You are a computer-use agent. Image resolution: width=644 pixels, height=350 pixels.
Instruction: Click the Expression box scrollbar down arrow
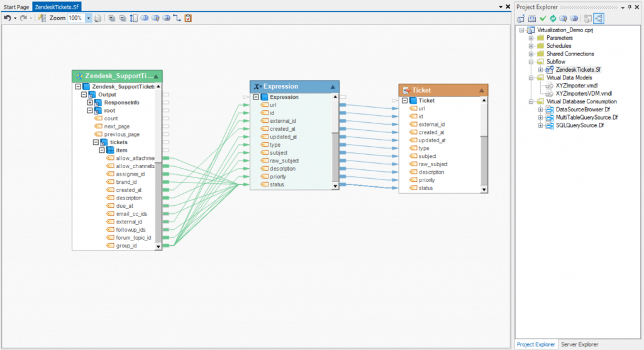[x=335, y=186]
